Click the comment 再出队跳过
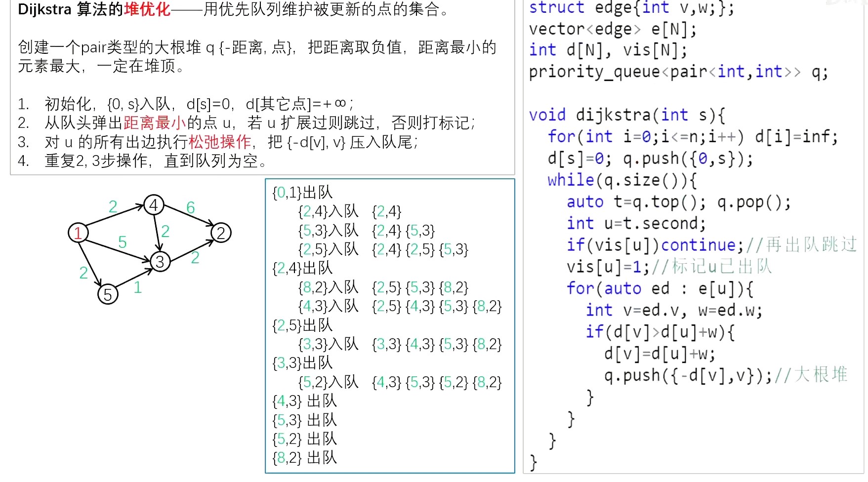This screenshot has width=868, height=482. pyautogui.click(x=811, y=244)
